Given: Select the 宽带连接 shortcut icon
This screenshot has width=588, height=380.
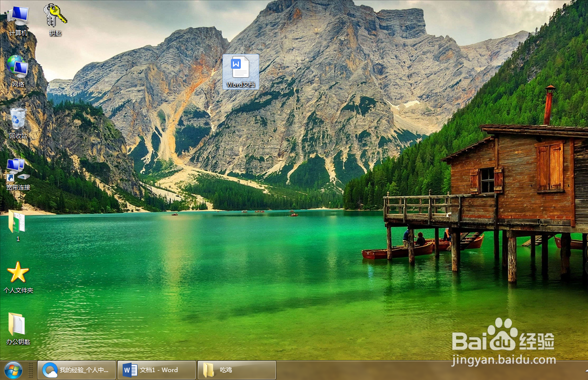Looking at the screenshot, I should [x=18, y=174].
